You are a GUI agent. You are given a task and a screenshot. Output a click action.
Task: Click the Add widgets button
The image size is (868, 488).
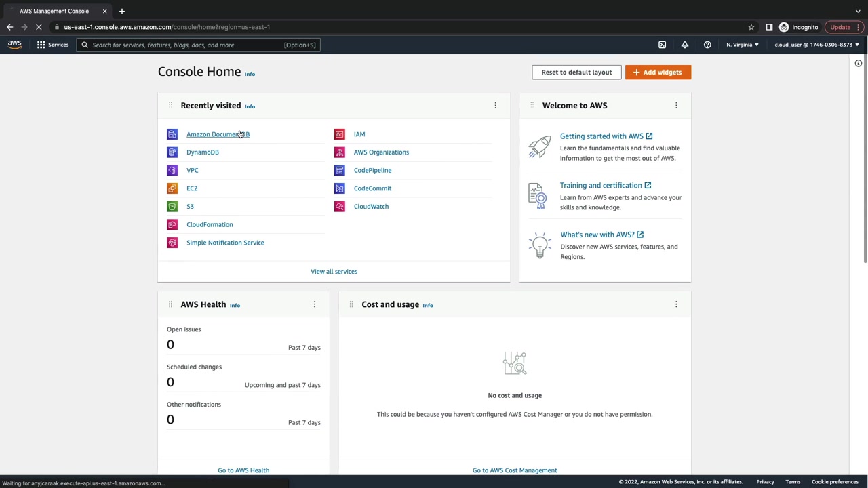click(658, 73)
